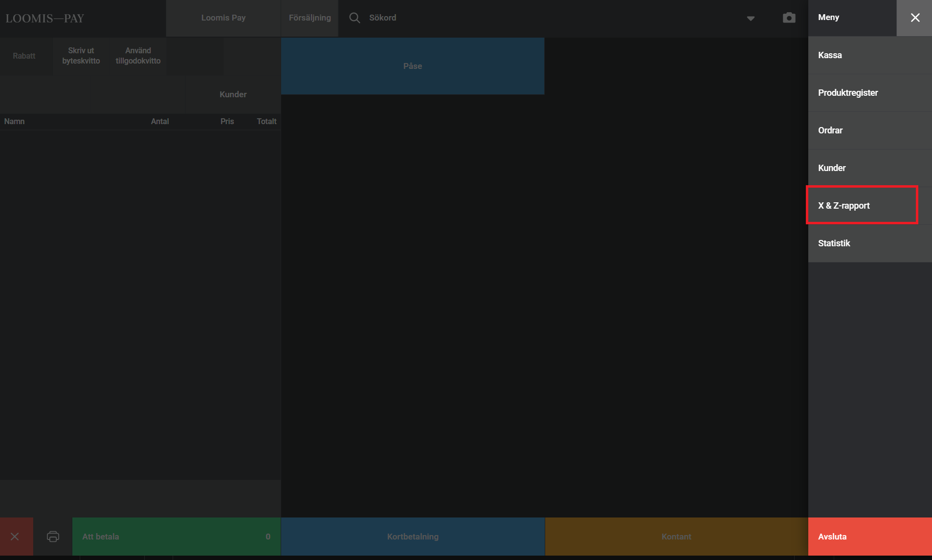Select the Påse product tile
Screen dimensions: 932x560
click(x=413, y=66)
